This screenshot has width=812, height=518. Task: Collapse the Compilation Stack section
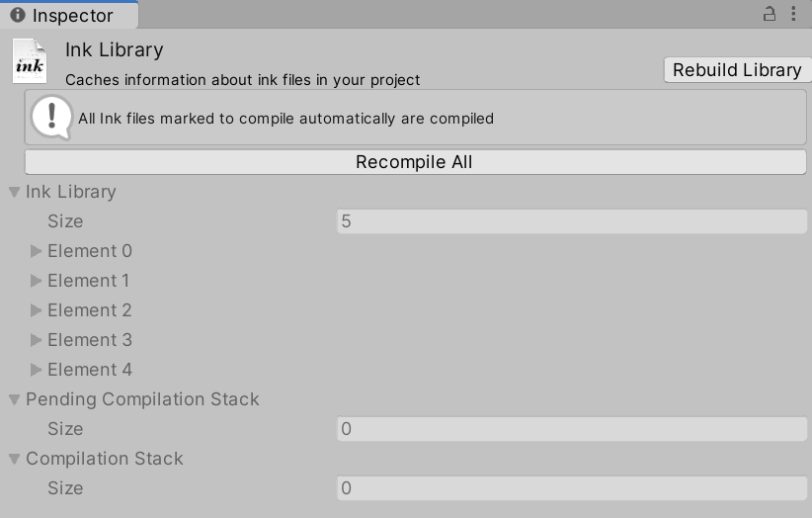(14, 459)
